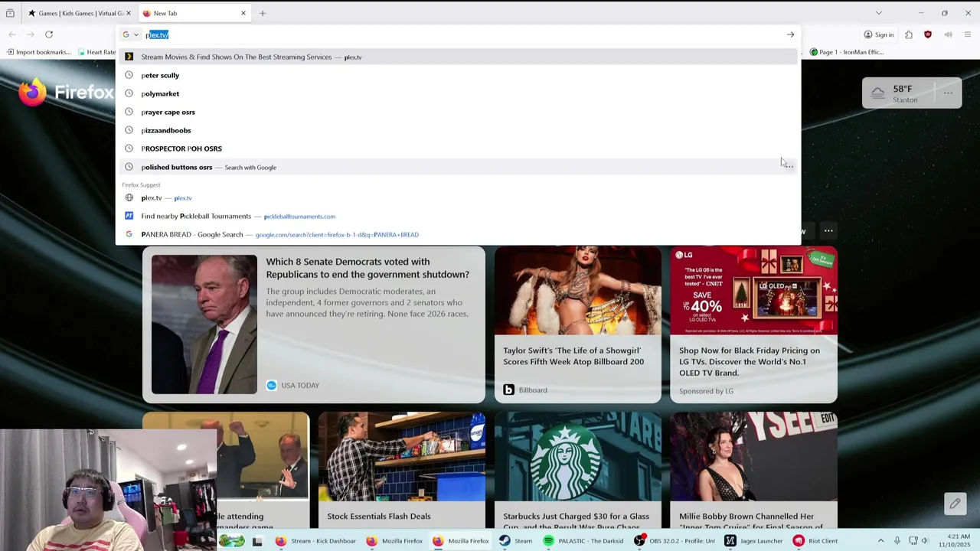Open the Millie Bobby Brown article
The width and height of the screenshot is (980, 551).
(754, 471)
